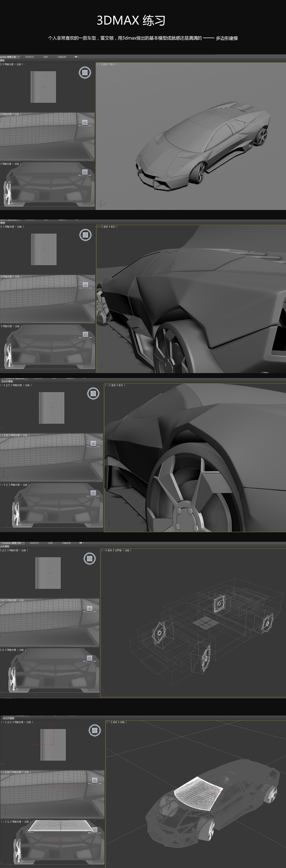Viewport: 286px width, 868px height.
Task: Open the 线框 shading label menu
Action: (122, 722)
